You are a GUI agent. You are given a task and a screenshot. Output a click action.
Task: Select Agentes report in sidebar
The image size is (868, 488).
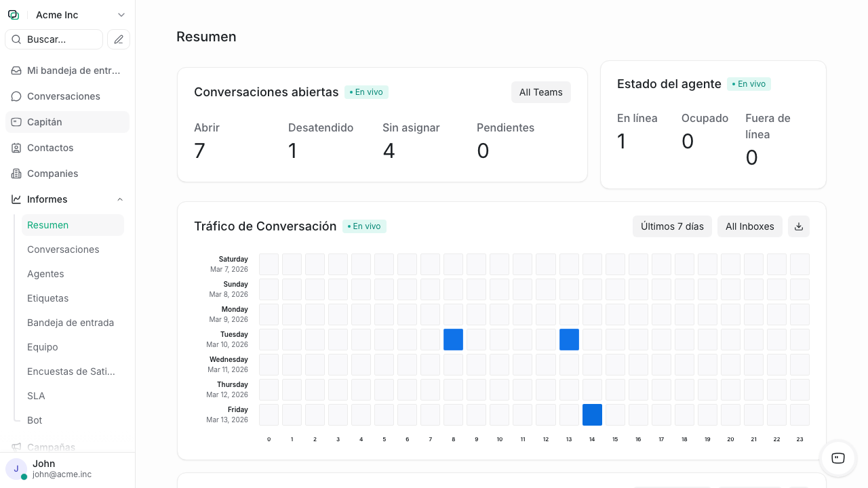(x=45, y=274)
